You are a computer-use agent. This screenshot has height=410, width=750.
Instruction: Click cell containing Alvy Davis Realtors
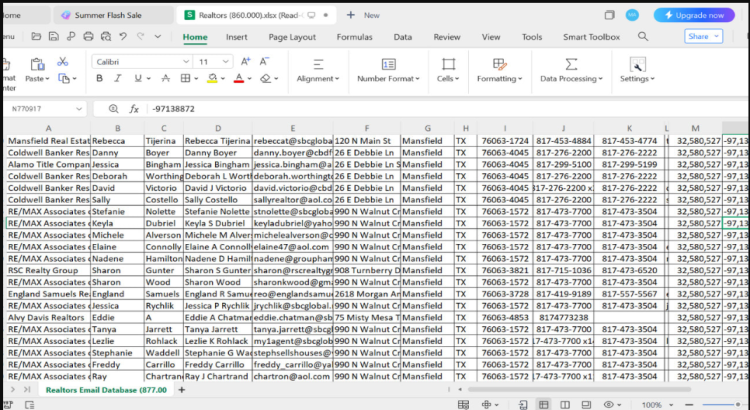48,318
